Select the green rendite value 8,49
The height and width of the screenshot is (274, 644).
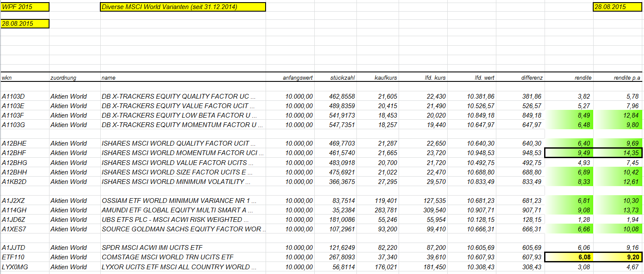coord(569,115)
